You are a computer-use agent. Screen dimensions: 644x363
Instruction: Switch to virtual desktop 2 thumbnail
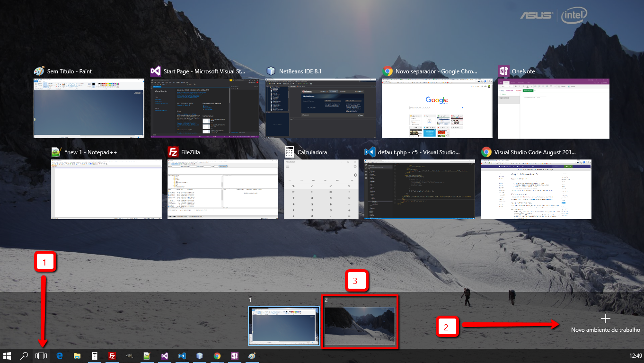[360, 326]
